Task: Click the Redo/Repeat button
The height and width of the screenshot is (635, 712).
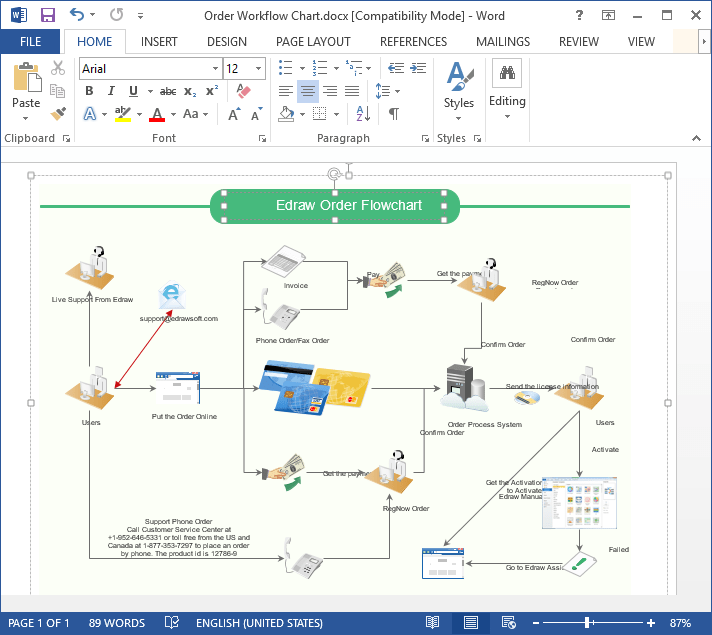Action: point(117,15)
